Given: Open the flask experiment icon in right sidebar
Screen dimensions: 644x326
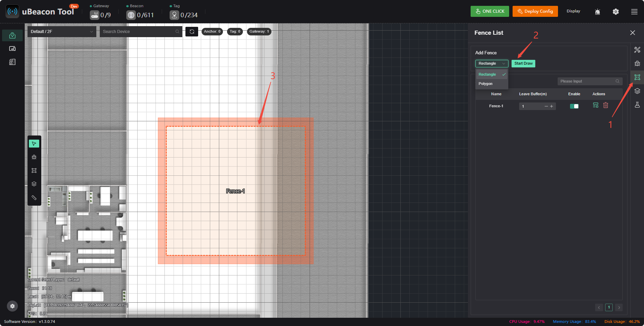Looking at the screenshot, I should 637,105.
